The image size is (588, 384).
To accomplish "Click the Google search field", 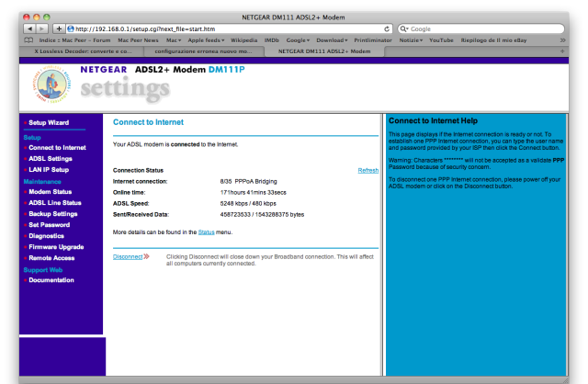I will (481, 28).
